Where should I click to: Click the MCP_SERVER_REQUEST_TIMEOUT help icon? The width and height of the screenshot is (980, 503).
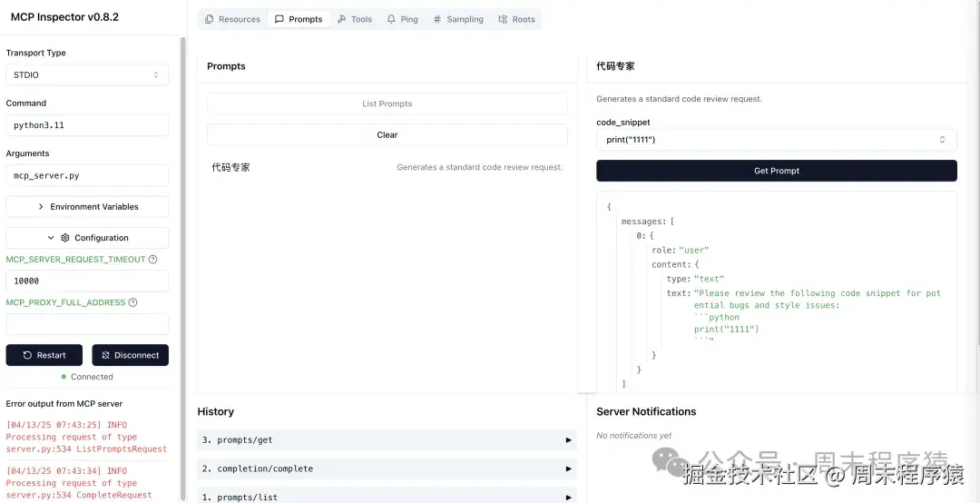click(153, 259)
